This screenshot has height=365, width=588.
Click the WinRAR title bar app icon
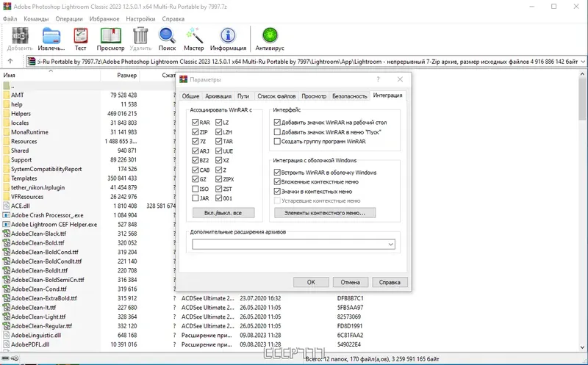click(7, 7)
